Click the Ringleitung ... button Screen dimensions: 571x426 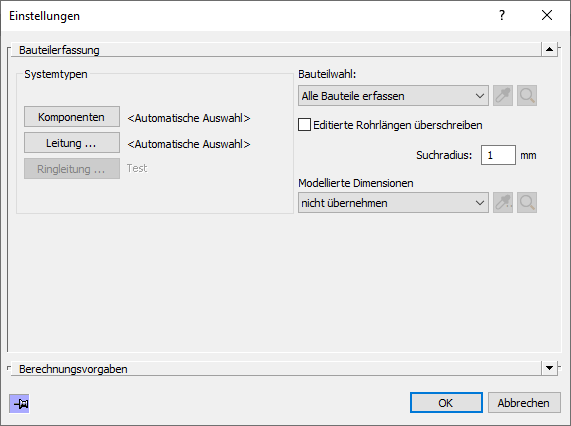coord(72,169)
